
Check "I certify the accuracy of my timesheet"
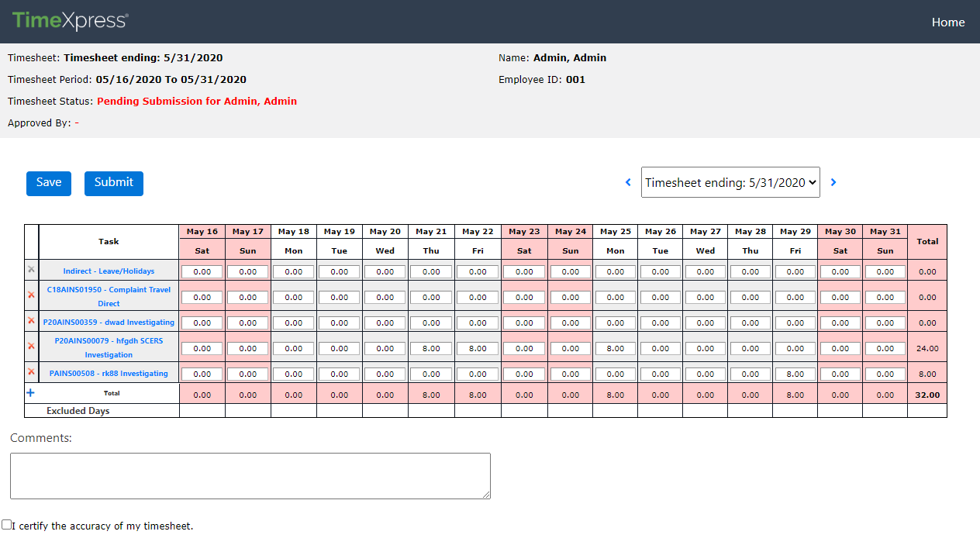pyautogui.click(x=6, y=525)
